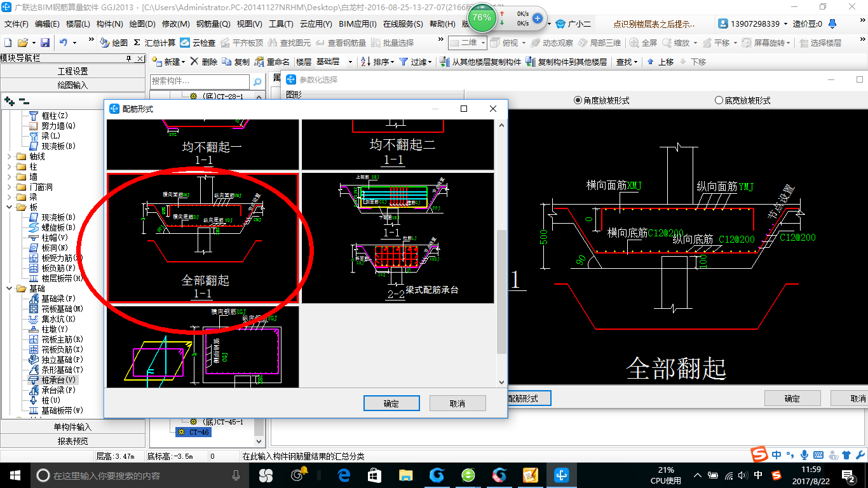Click the 广小二 assistant icon
The width and height of the screenshot is (868, 488).
pyautogui.click(x=573, y=24)
